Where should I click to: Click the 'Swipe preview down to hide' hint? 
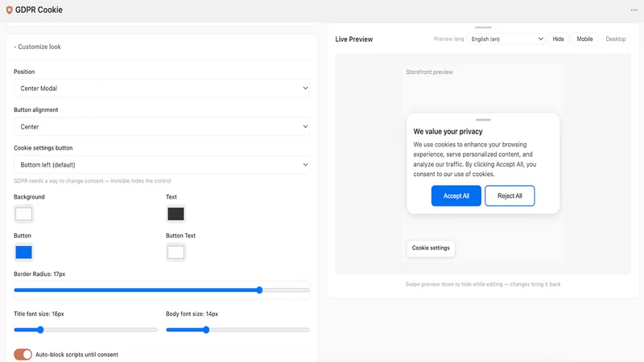483,285
